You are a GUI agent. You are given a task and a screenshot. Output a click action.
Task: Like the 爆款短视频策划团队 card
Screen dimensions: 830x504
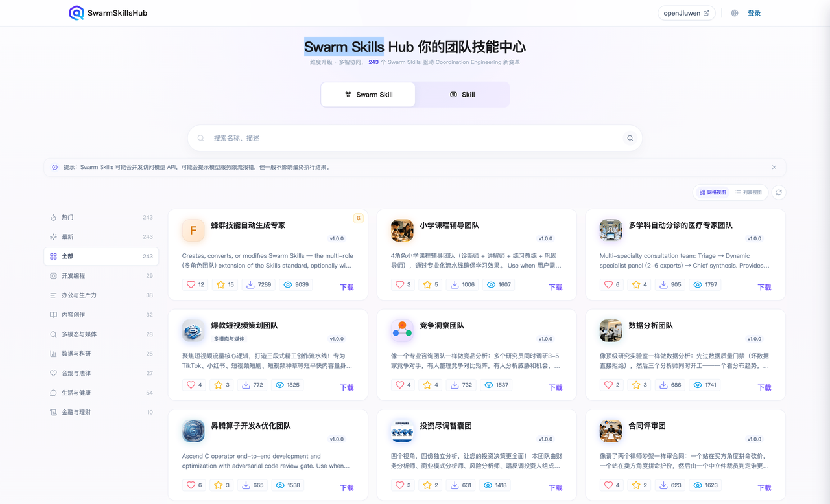[191, 385]
